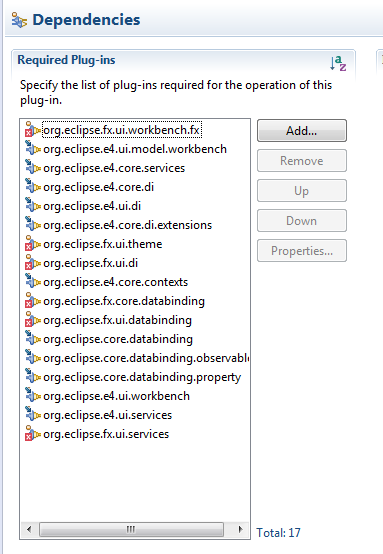This screenshot has height=554, width=383.
Task: Click the plug-in icon beside org.eclipse.core.databinding.property
Action: click(33, 377)
